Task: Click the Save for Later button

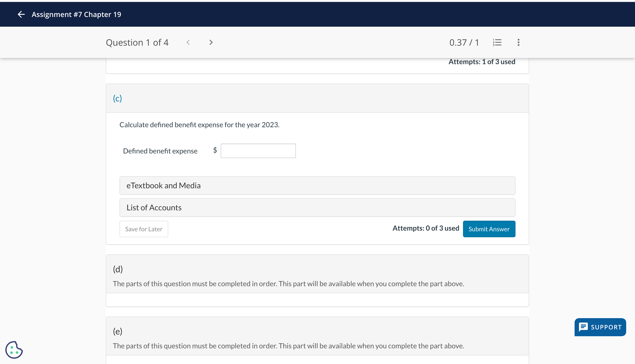Action: (144, 229)
